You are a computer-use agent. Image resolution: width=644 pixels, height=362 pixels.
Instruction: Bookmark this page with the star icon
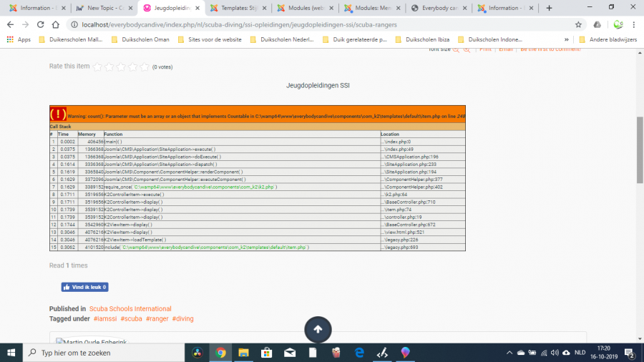coord(578,24)
